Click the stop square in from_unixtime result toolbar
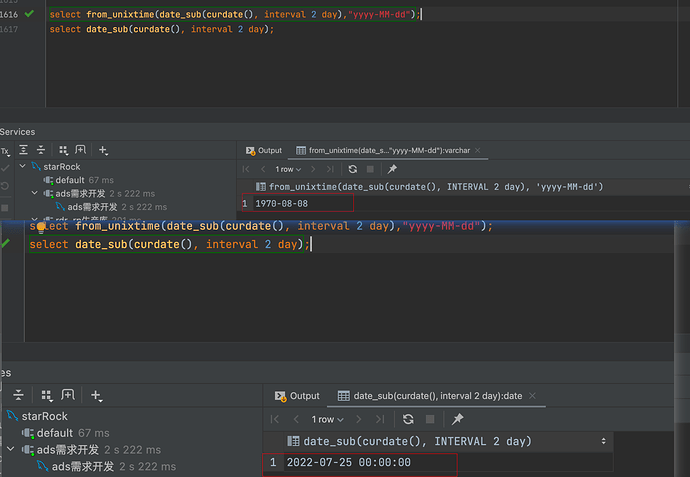Viewport: 690px width, 477px height. click(x=370, y=169)
